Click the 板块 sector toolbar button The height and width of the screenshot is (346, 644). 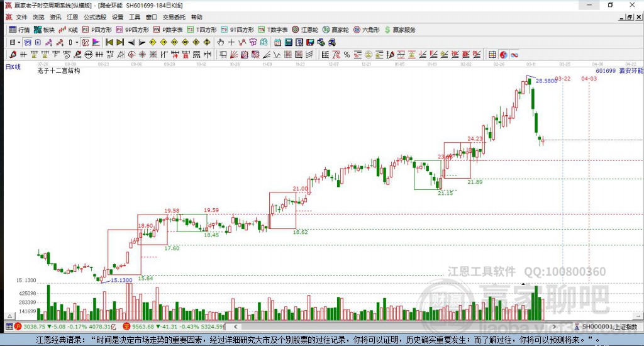(45, 30)
